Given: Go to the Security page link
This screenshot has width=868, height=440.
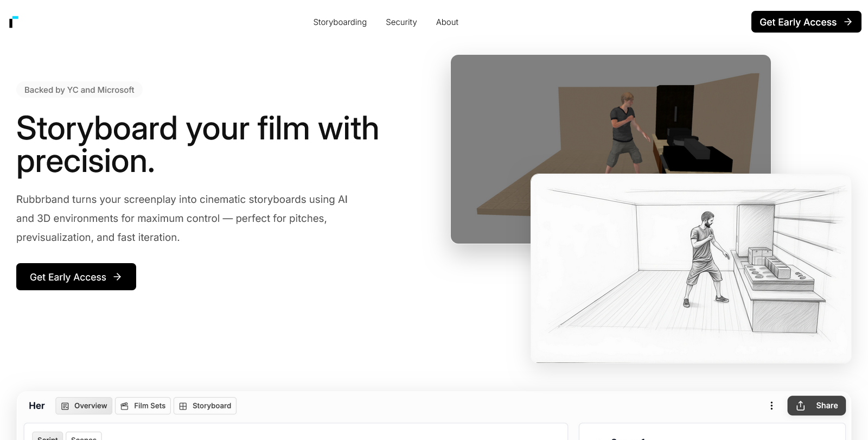Looking at the screenshot, I should [401, 22].
